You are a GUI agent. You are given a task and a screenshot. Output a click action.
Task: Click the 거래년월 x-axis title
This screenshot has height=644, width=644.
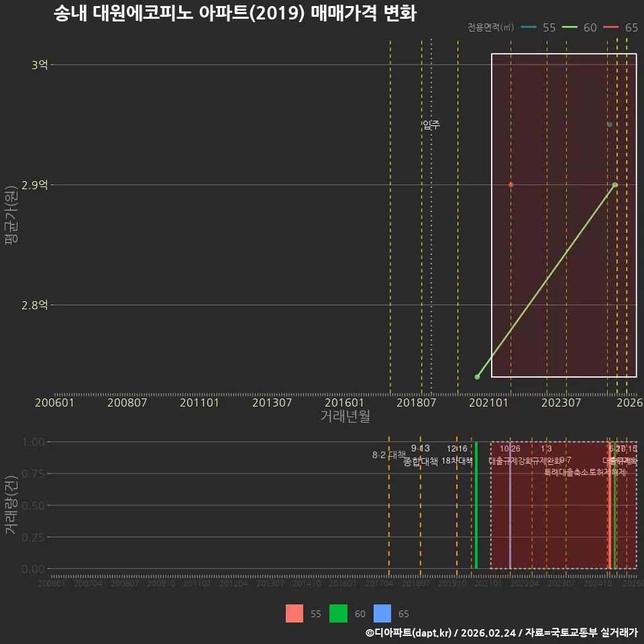pyautogui.click(x=345, y=416)
